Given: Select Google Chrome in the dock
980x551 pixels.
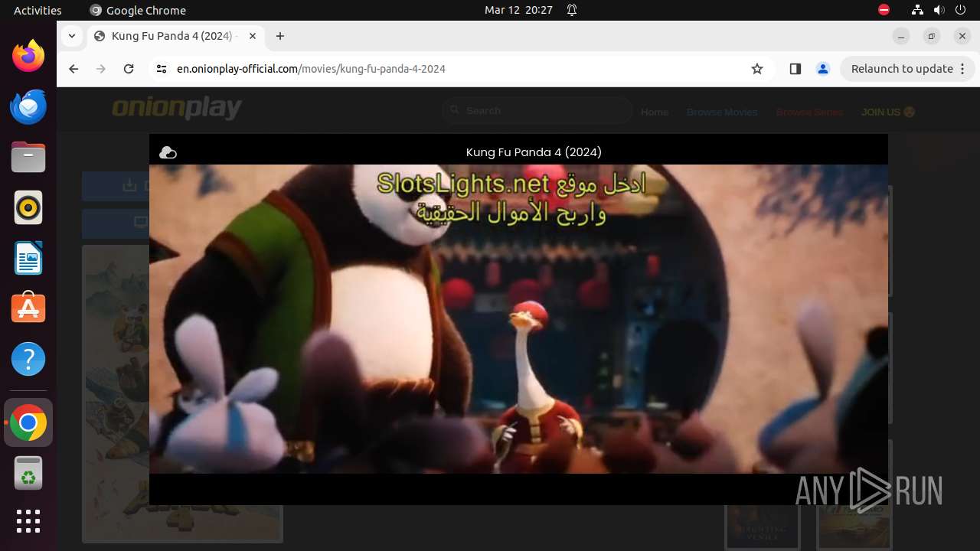Looking at the screenshot, I should 28,422.
